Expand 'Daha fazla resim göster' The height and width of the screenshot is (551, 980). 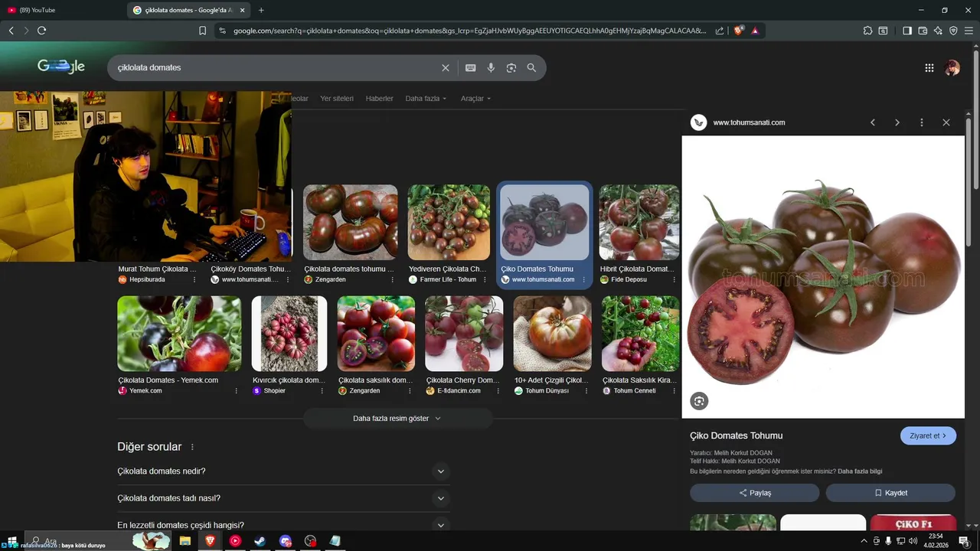pyautogui.click(x=397, y=419)
